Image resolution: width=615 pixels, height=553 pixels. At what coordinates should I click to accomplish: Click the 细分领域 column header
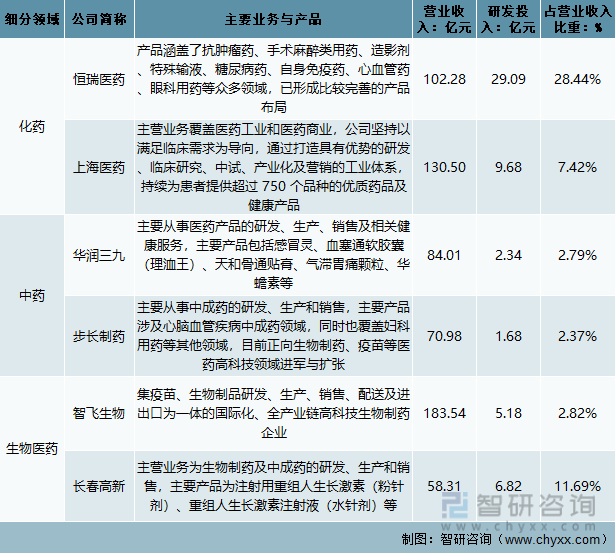[32, 19]
